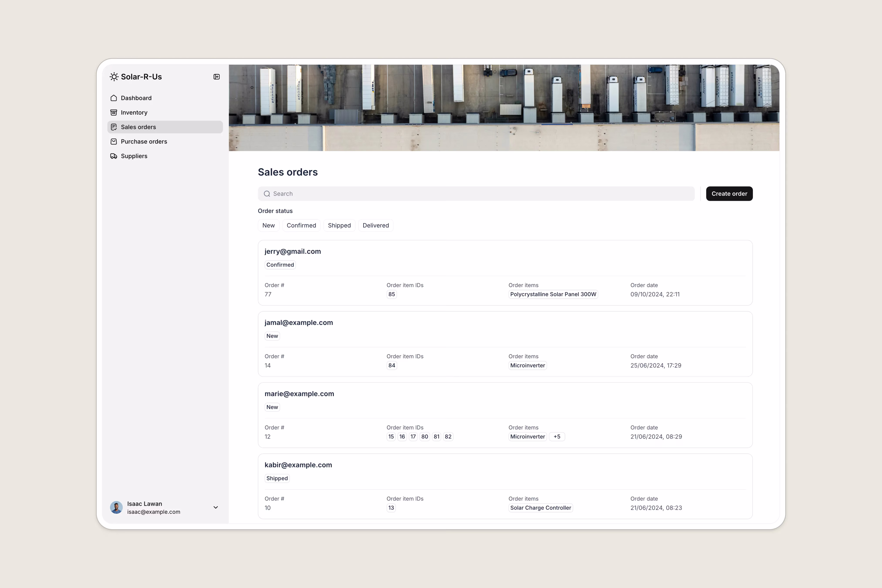Toggle the Shipped status filter
This screenshot has height=588, width=882.
pyautogui.click(x=339, y=225)
